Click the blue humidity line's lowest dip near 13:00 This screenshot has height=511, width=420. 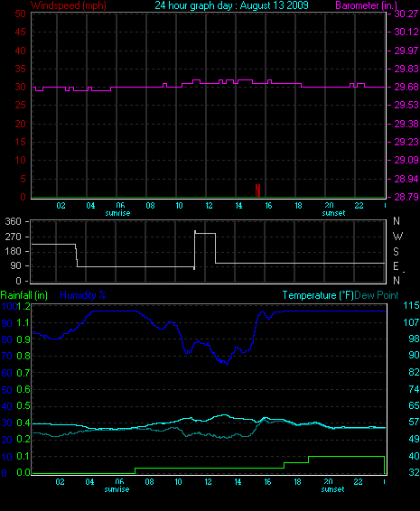point(227,363)
